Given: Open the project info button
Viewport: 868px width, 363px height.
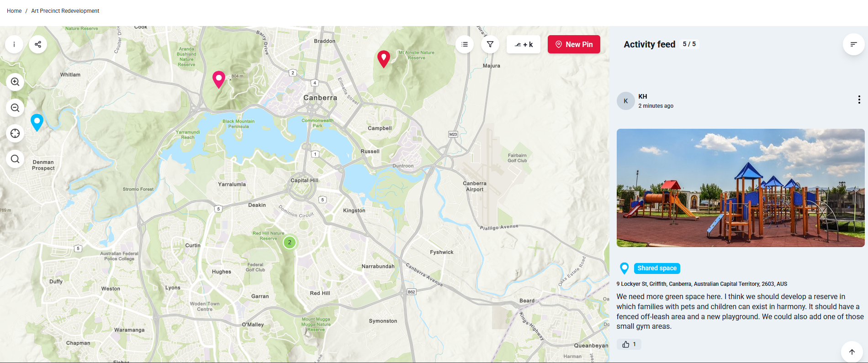Looking at the screenshot, I should pos(14,44).
